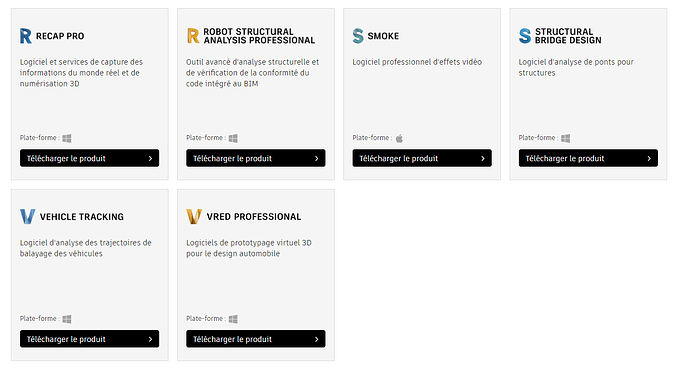Click the Windows platform icon on ReCap Pro card
This screenshot has width=690, height=386.
click(x=67, y=138)
